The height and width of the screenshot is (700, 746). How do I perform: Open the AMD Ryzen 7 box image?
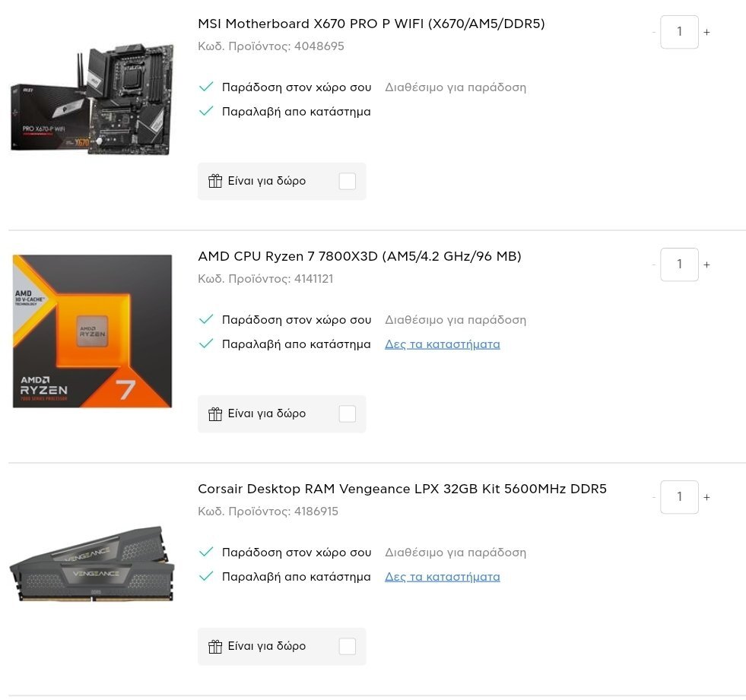(x=92, y=331)
